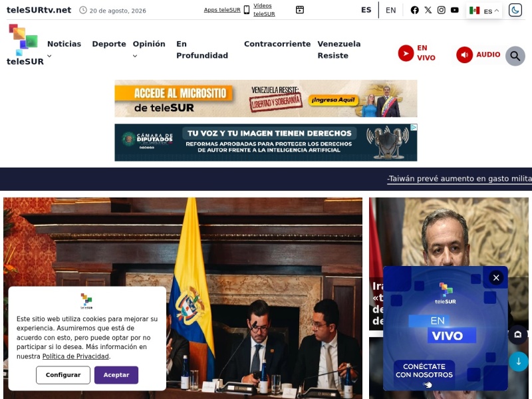
Task: Open the main Colombia flag news image
Action: click(x=183, y=298)
